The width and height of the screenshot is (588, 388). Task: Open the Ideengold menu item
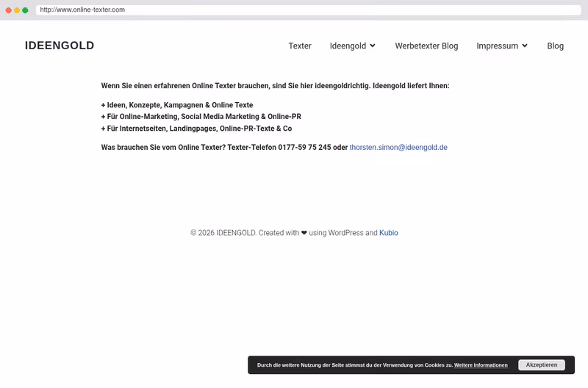348,46
